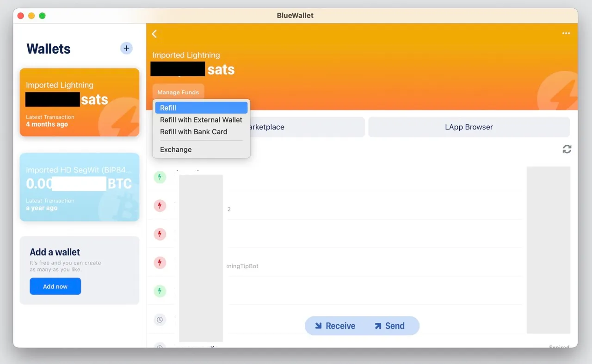
Task: Open the three-dot wallet options menu
Action: coord(566,33)
